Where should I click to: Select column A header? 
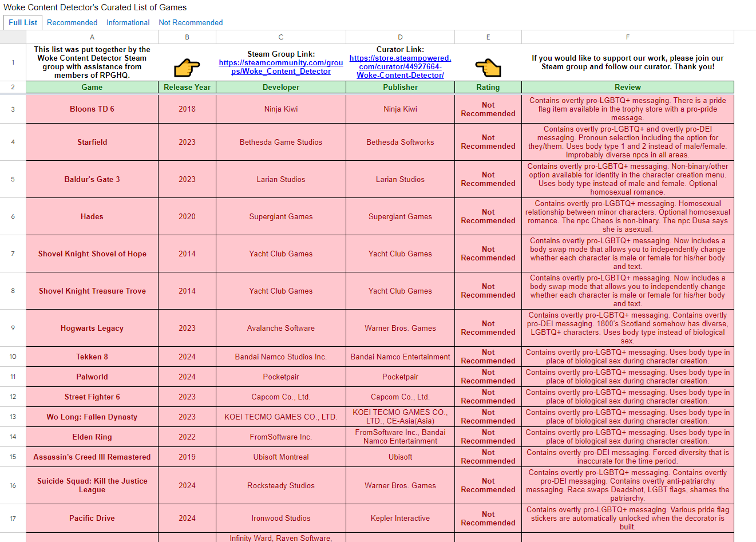[x=92, y=37]
